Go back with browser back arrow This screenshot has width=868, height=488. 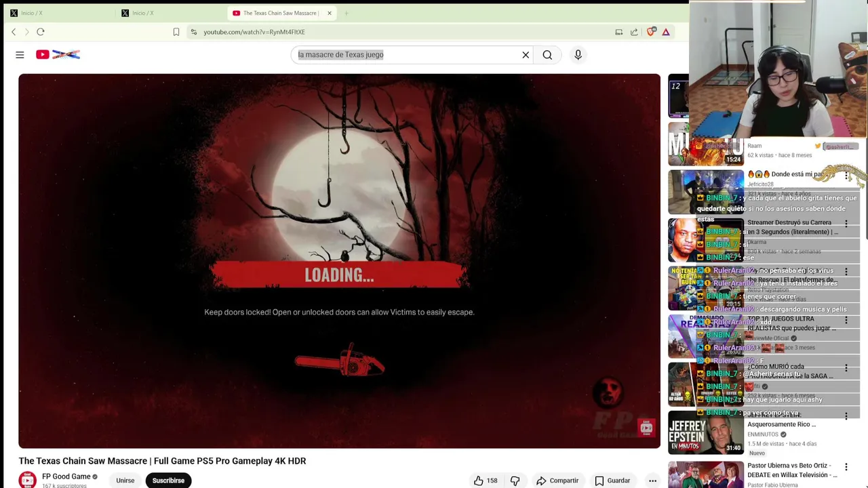click(x=14, y=32)
